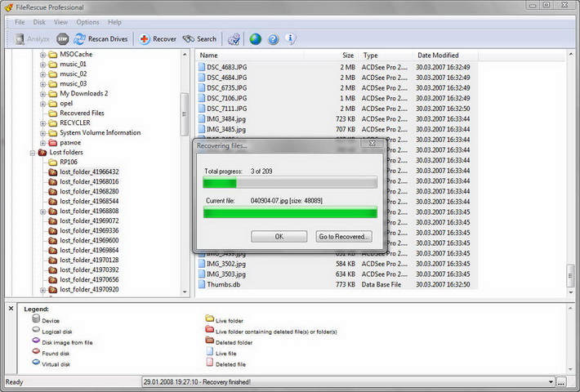Sort by Date Modified column header
The width and height of the screenshot is (580, 392).
(446, 56)
